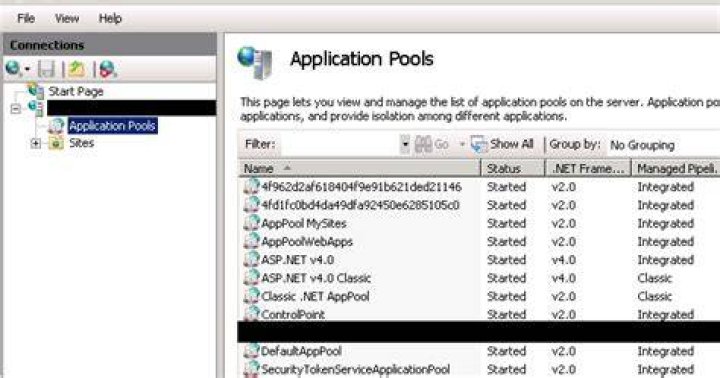Click in the Filter input field
720x378 pixels.
tap(340, 144)
